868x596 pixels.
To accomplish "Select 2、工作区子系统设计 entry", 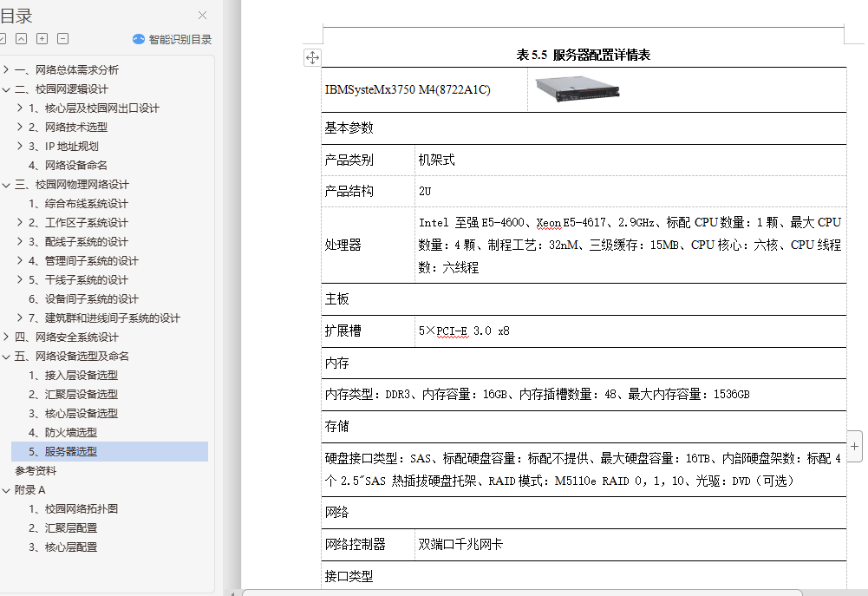I will coord(79,223).
